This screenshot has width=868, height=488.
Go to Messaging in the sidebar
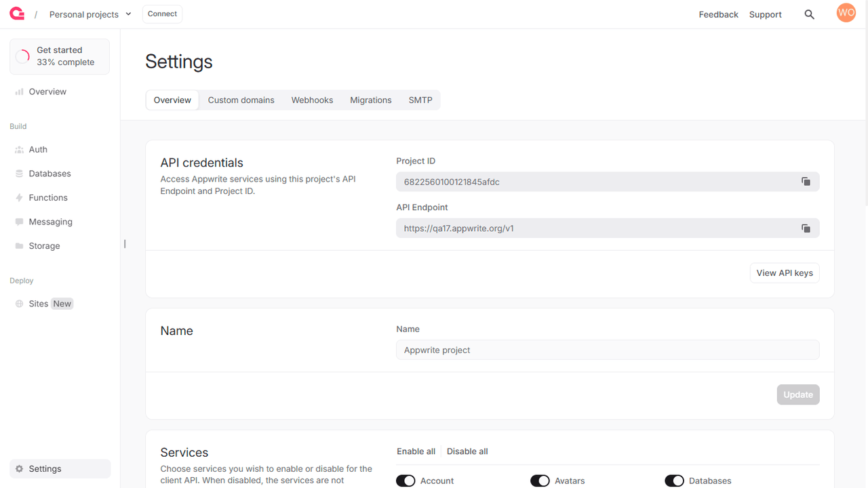pos(50,222)
